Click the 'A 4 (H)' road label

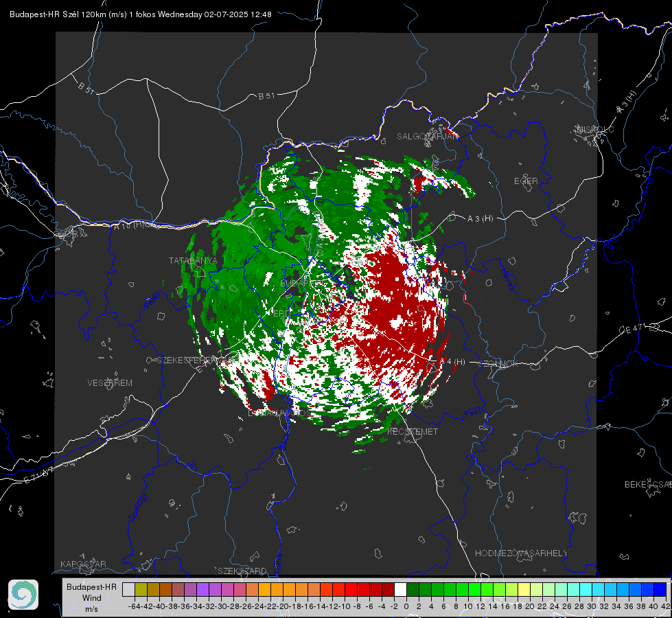pos(452,362)
